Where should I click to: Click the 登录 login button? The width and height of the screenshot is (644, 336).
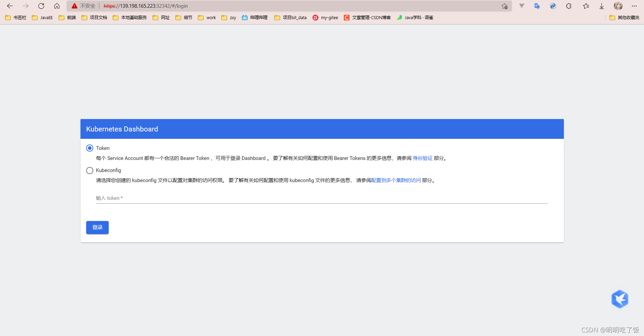click(x=97, y=227)
